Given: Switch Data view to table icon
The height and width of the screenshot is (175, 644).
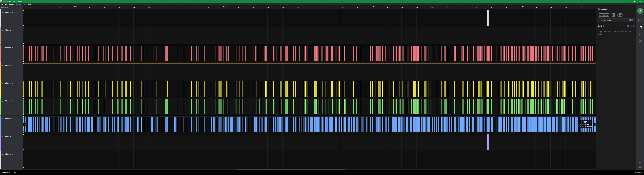Looking at the screenshot, I should pos(629,26).
